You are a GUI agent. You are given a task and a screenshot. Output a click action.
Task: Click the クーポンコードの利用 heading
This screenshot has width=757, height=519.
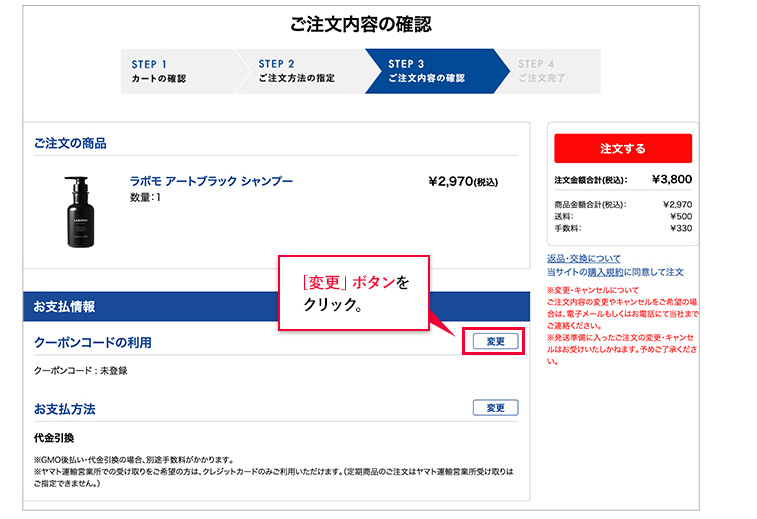93,342
